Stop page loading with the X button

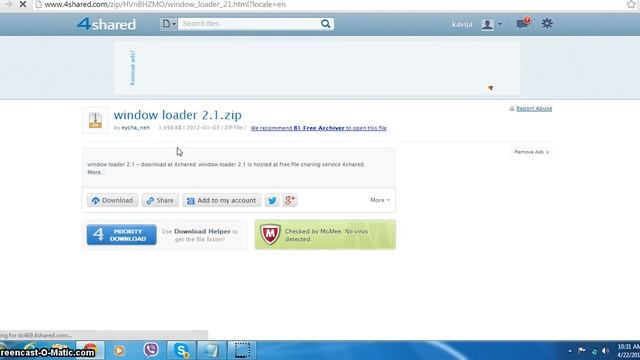tap(23, 4)
